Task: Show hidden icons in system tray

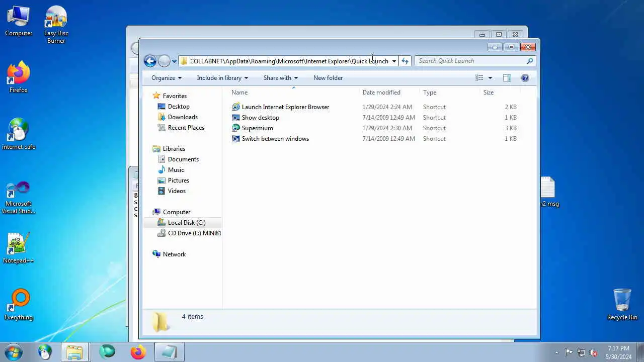Action: [556, 353]
